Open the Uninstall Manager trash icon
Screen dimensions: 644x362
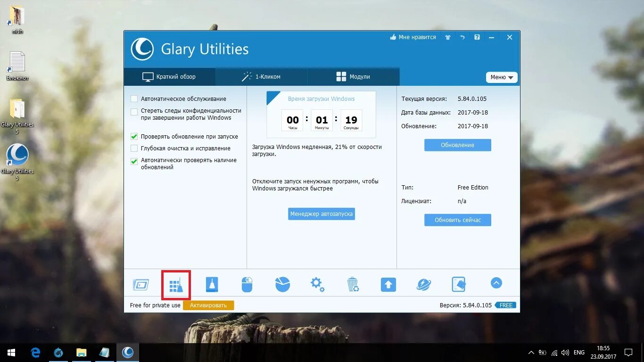coord(353,284)
